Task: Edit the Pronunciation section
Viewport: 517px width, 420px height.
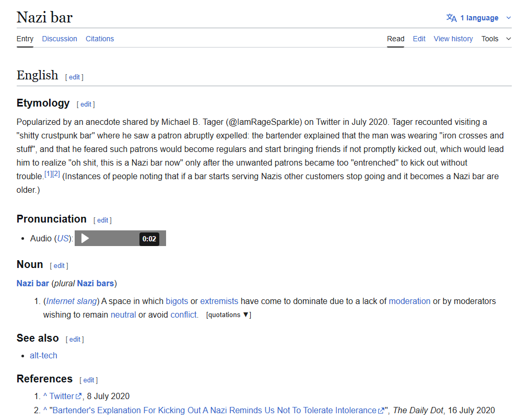Action: point(102,220)
